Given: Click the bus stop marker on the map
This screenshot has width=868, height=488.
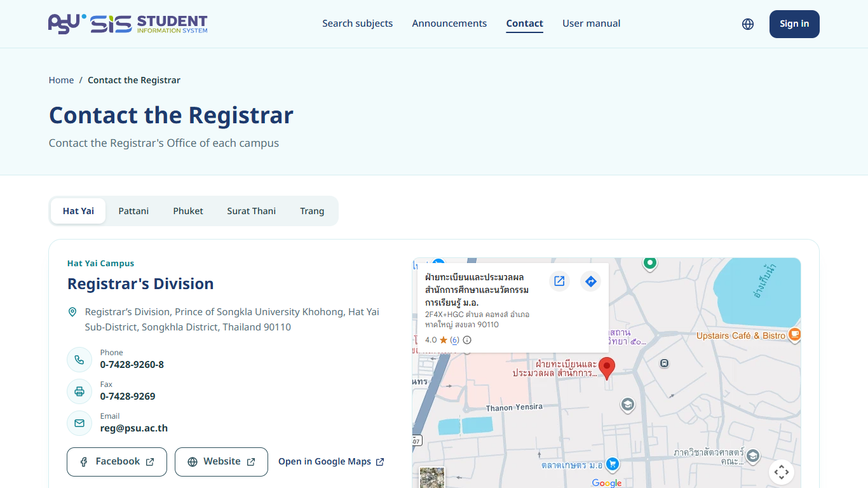Looking at the screenshot, I should click(x=664, y=363).
